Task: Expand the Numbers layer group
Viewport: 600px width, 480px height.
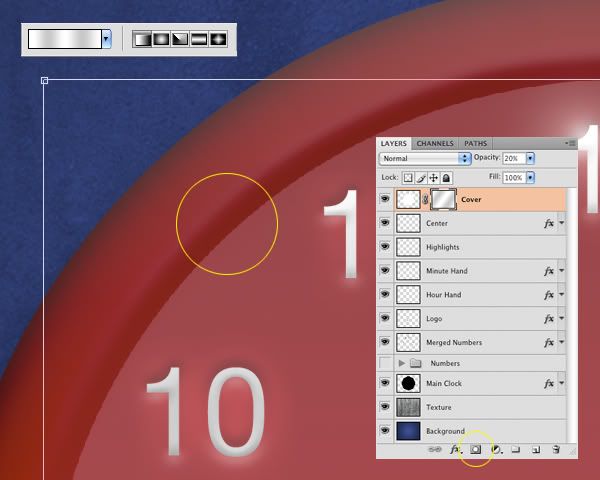Action: point(402,363)
